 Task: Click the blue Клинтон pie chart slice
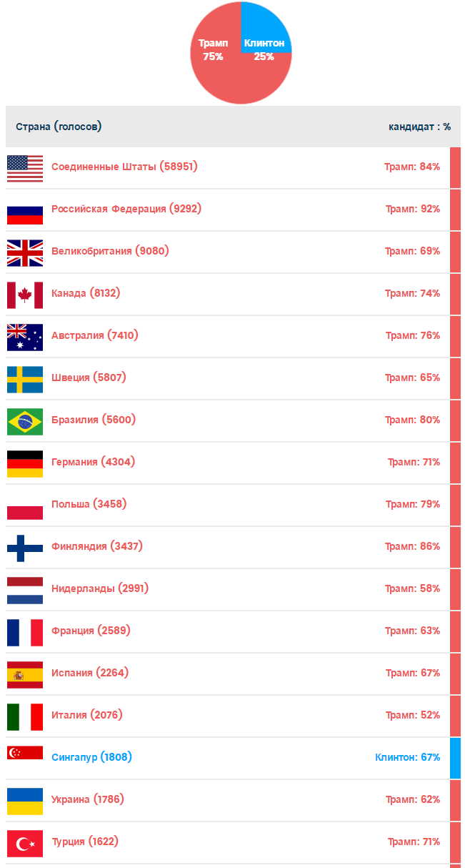266,29
